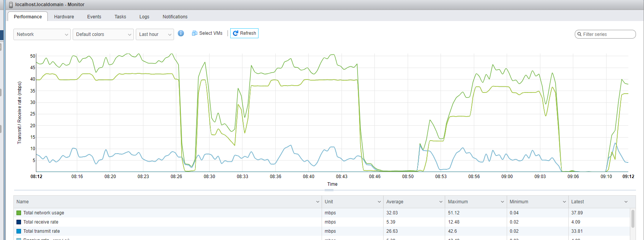644x240 pixels.
Task: Open the Default colors dropdown
Action: tap(103, 34)
